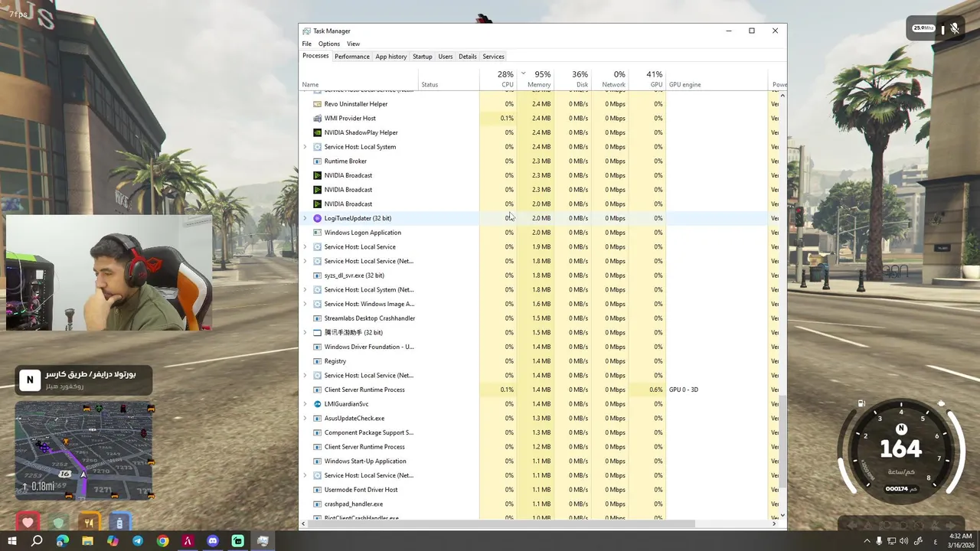The image size is (980, 551).
Task: Open Discord from the taskbar
Action: click(x=213, y=541)
